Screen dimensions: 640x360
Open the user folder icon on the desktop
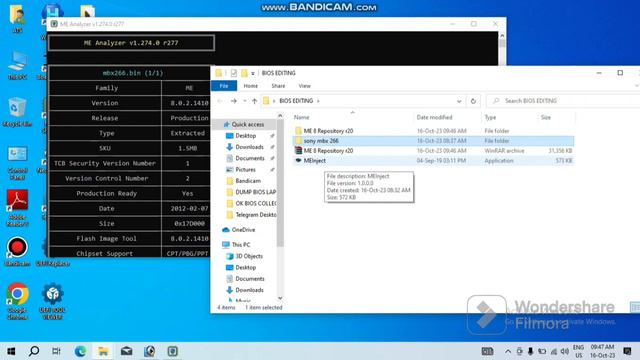click(x=17, y=18)
